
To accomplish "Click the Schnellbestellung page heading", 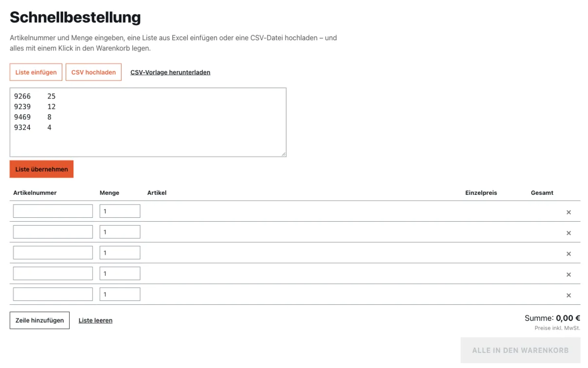I will point(75,18).
